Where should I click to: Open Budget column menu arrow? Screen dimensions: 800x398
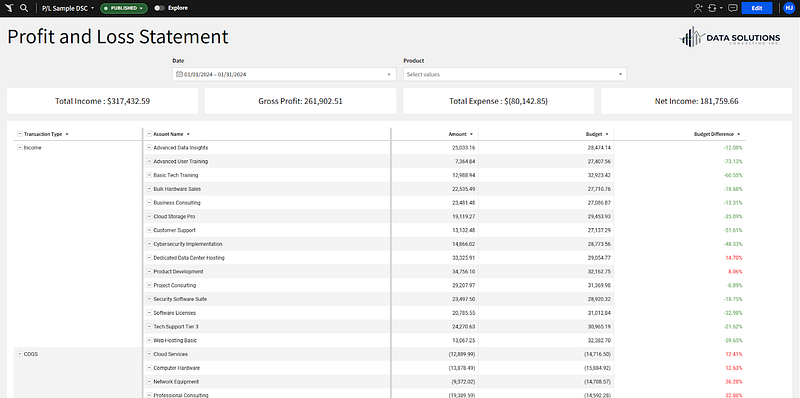607,134
